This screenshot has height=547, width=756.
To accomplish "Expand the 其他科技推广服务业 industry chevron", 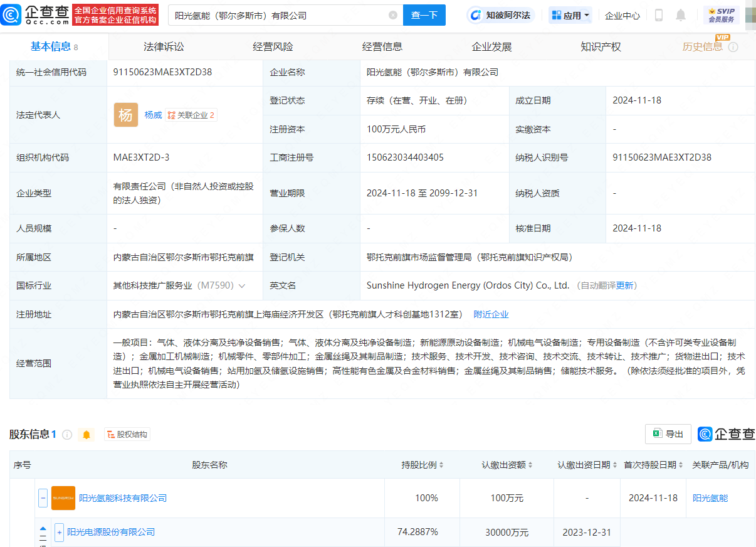I will click(x=242, y=286).
